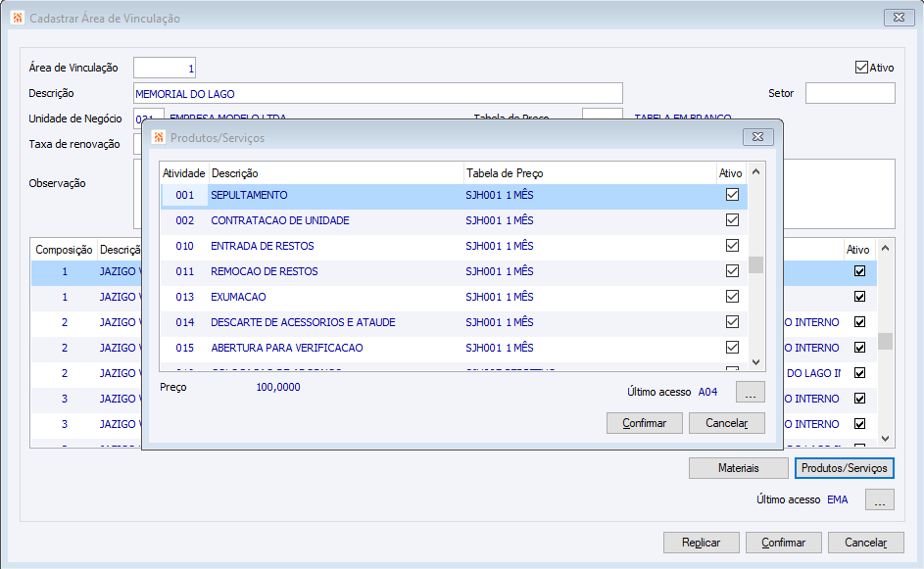924x569 pixels.
Task: Click down arrow of composition grid scrollbar
Action: [885, 438]
